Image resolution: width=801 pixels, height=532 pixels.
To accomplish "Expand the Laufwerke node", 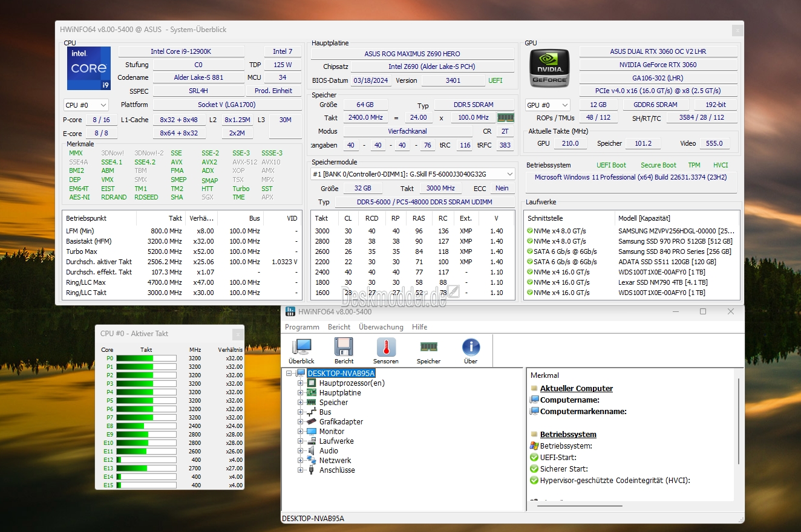I will pyautogui.click(x=300, y=441).
